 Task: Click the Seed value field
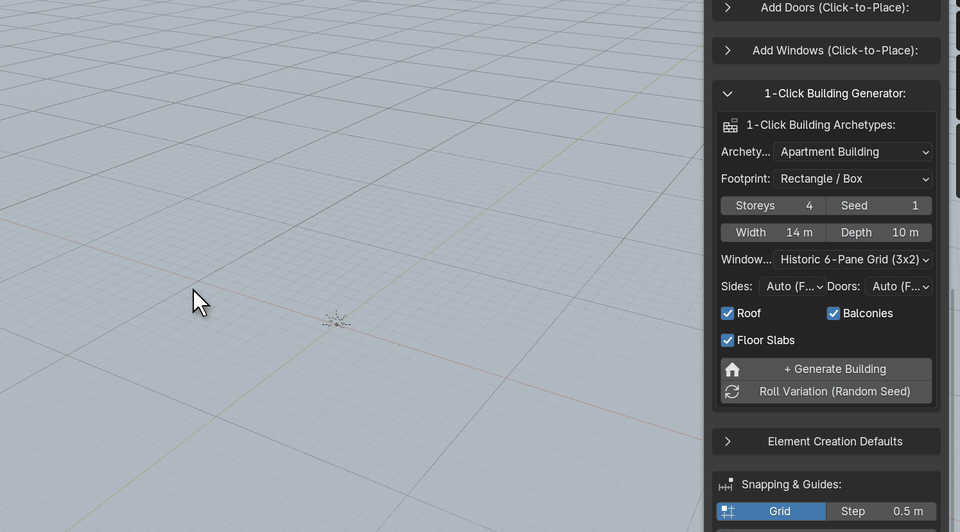(x=879, y=206)
